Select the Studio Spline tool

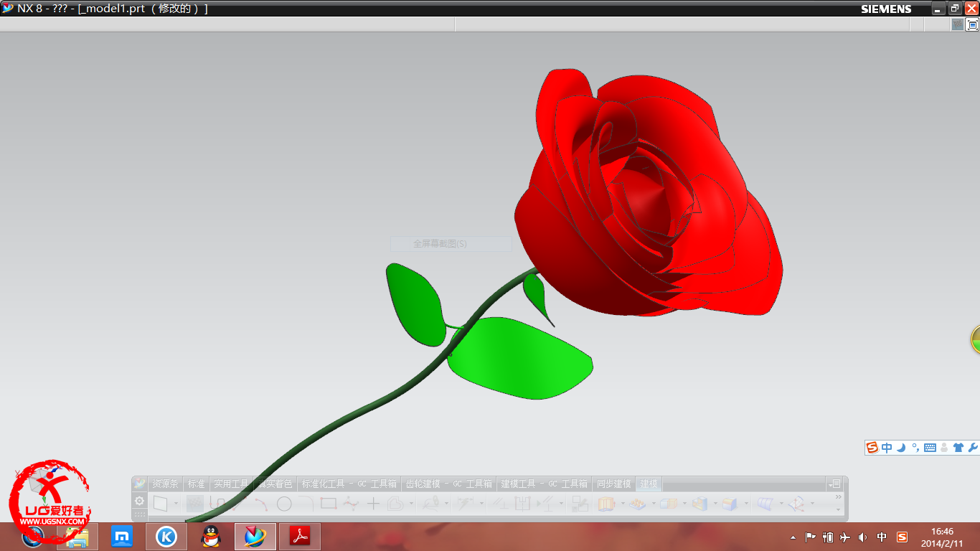coord(351,504)
